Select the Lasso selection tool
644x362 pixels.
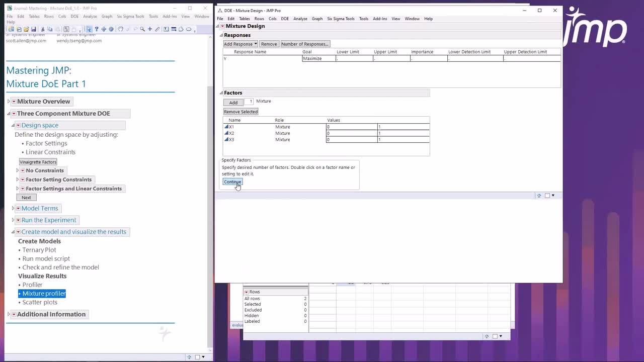tap(120, 29)
